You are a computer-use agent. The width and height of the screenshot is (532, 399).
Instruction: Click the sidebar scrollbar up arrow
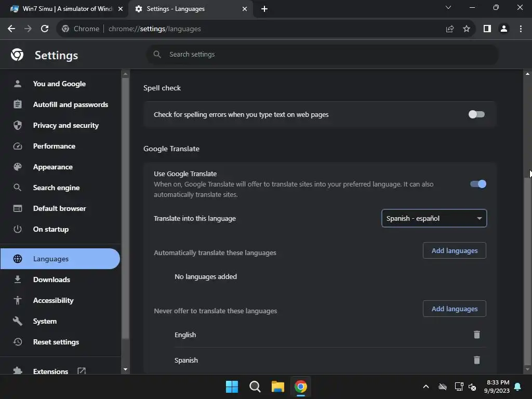[126, 74]
